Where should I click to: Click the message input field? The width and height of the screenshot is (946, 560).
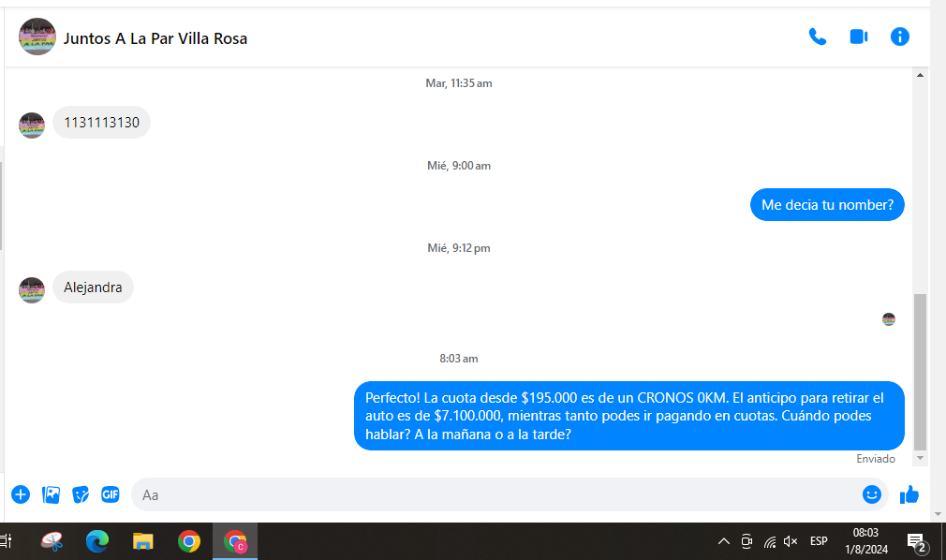tap(496, 494)
